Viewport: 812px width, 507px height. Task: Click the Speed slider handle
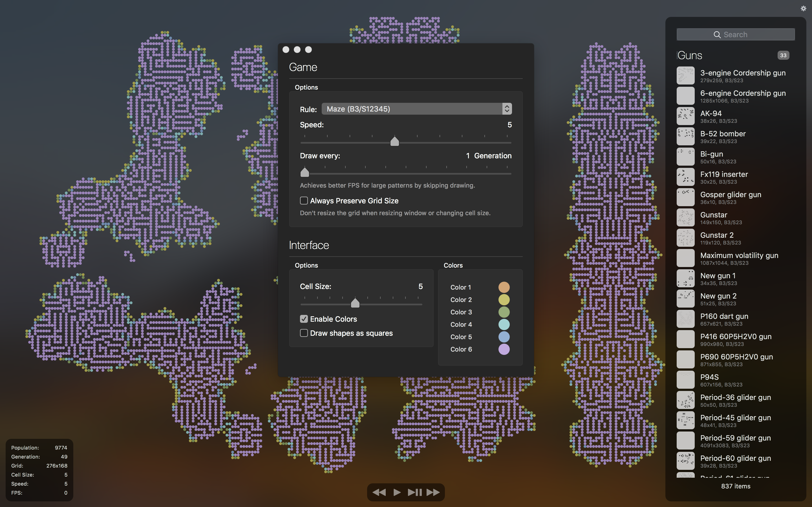(x=395, y=141)
